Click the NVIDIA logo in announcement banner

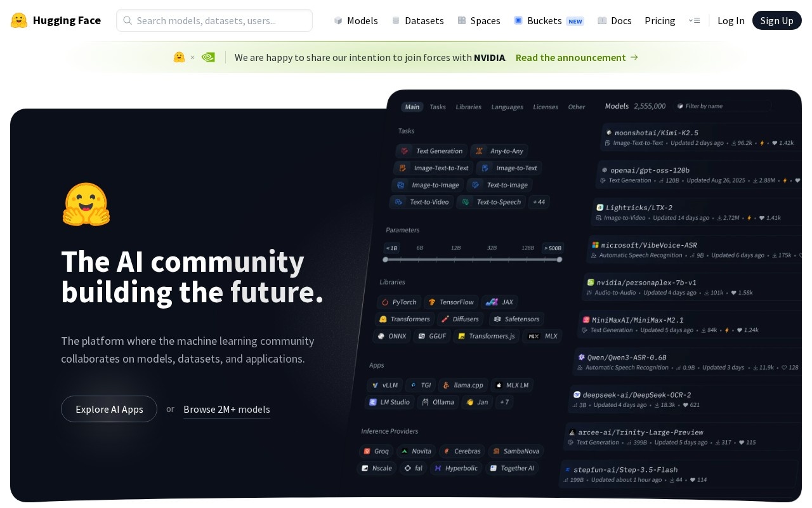click(208, 57)
